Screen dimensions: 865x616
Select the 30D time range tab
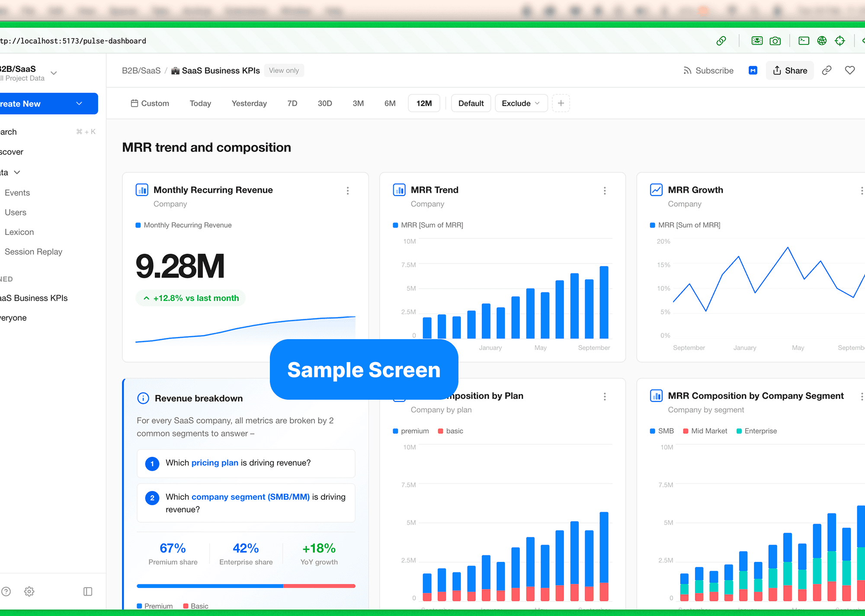coord(324,103)
